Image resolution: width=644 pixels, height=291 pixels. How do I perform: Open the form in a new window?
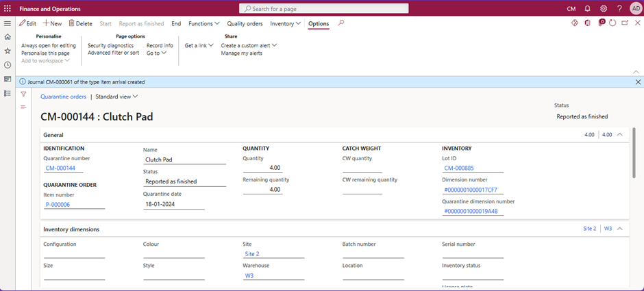[625, 23]
